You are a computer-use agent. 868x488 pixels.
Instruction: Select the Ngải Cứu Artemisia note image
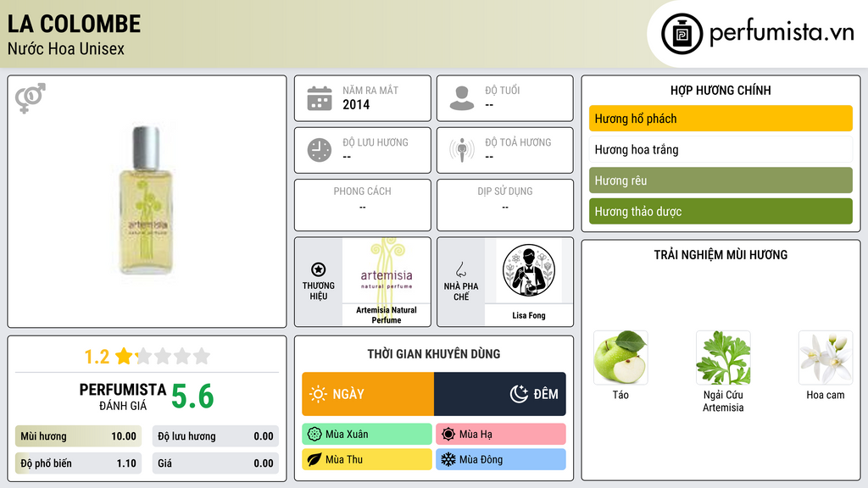click(723, 358)
